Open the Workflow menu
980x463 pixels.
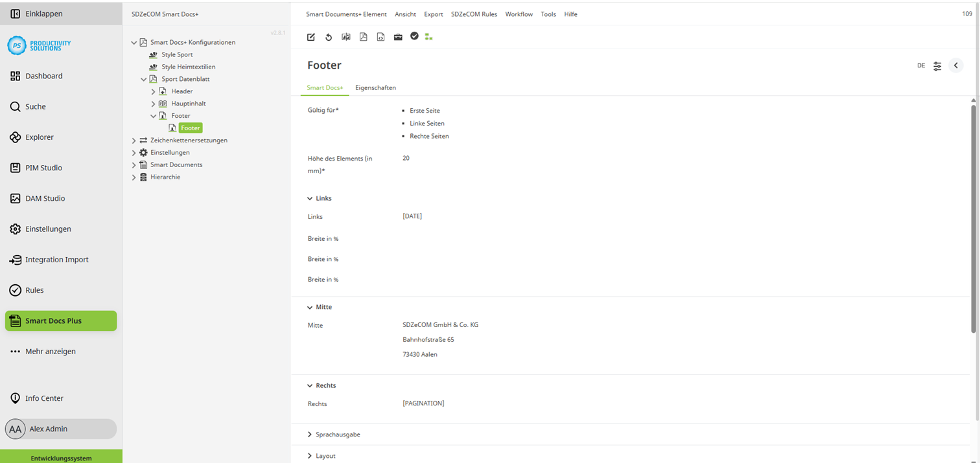(x=519, y=14)
